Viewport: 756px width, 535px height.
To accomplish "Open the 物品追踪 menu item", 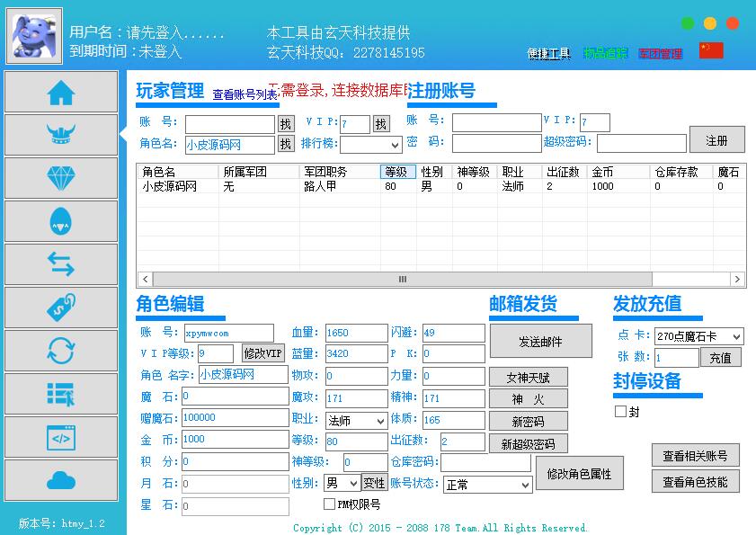I will tap(605, 54).
